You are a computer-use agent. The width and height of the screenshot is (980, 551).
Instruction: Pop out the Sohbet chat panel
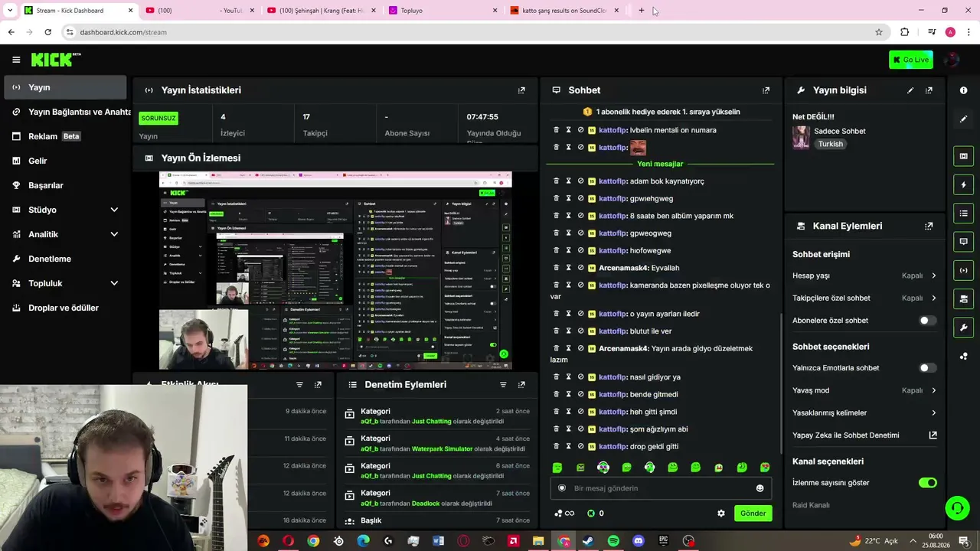(766, 90)
